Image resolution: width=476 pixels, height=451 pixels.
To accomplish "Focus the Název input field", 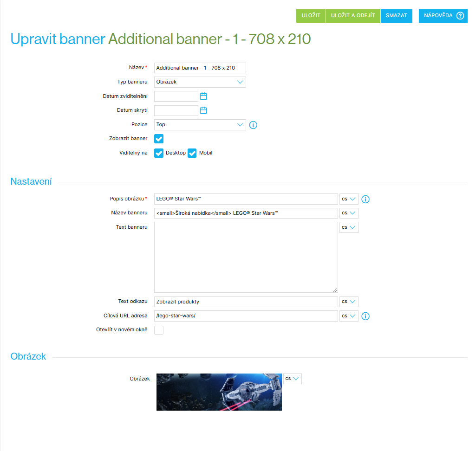I will click(x=200, y=68).
